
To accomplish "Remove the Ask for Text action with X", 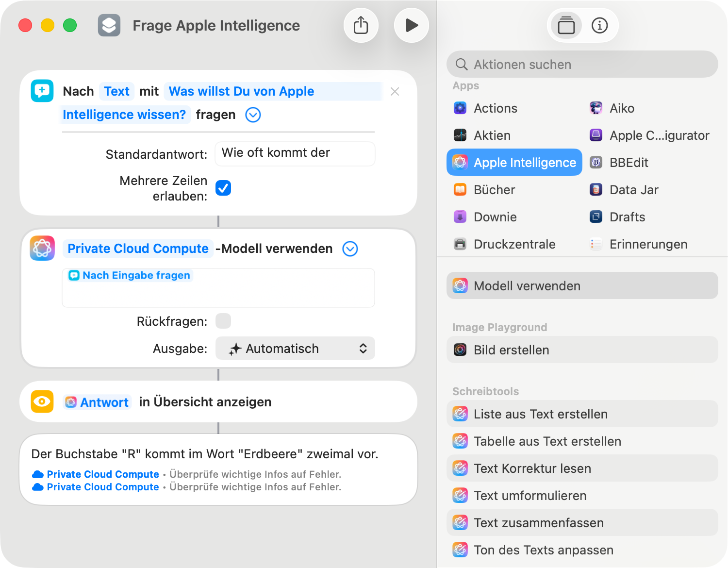I will click(395, 91).
